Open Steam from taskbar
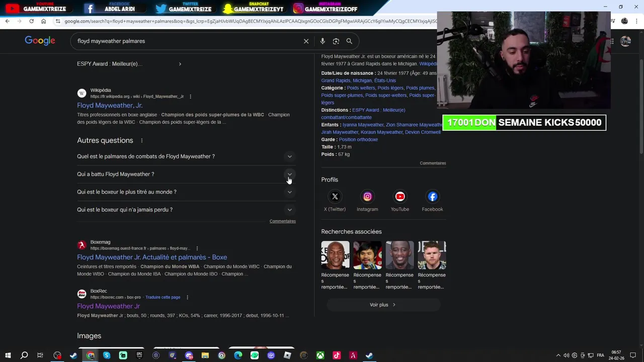Screen dimensions: 644x362 pos(73,355)
